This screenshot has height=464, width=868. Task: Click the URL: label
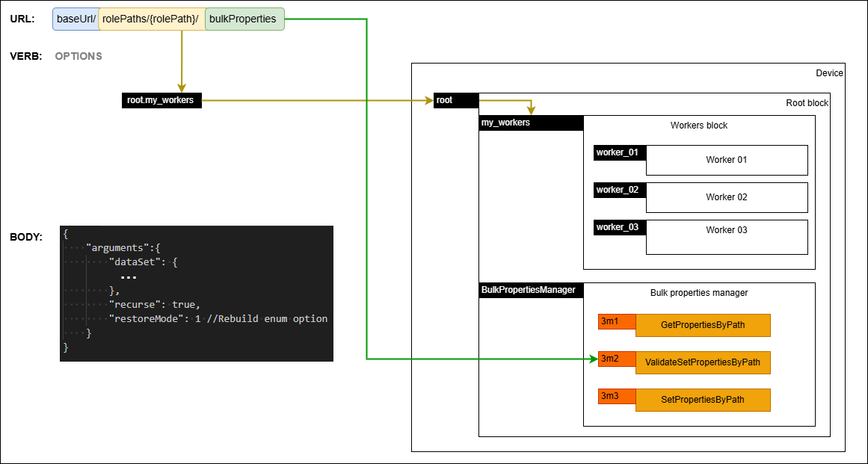point(22,19)
